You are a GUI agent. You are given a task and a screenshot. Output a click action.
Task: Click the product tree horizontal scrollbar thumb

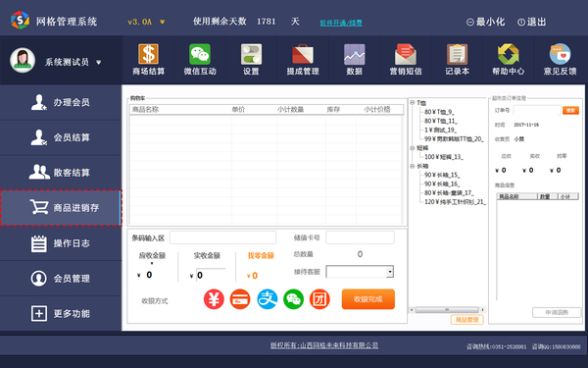click(447, 310)
